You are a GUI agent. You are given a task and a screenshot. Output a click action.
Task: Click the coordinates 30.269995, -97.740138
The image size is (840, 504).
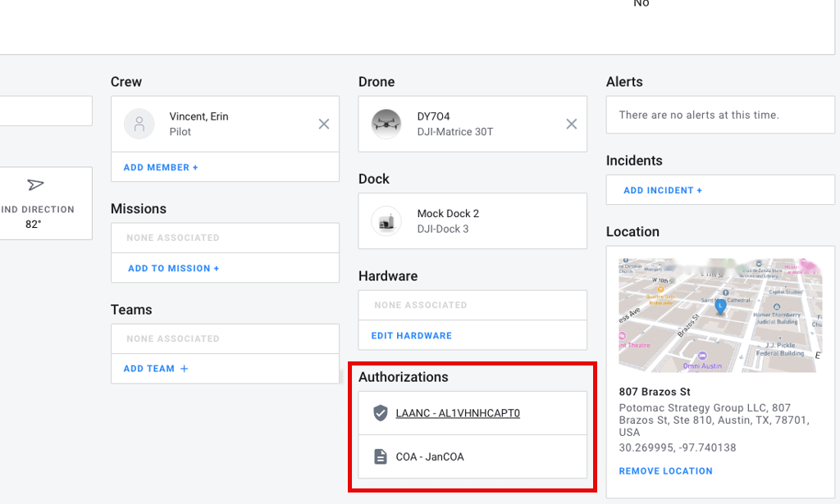[677, 447]
